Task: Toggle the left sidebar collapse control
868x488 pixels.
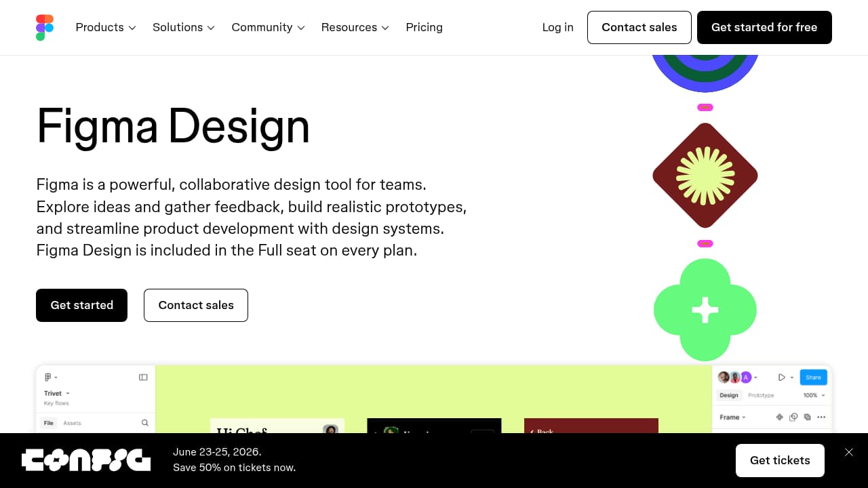Action: (x=143, y=377)
